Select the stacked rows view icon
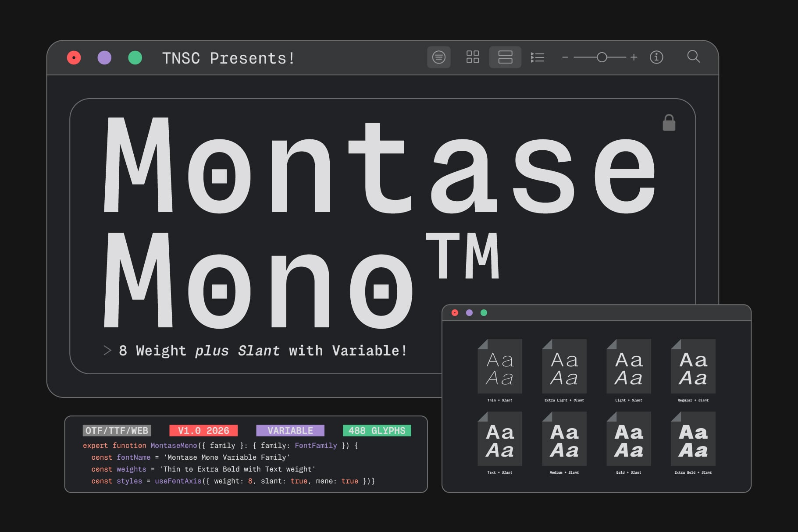The image size is (798, 532). coord(505,57)
